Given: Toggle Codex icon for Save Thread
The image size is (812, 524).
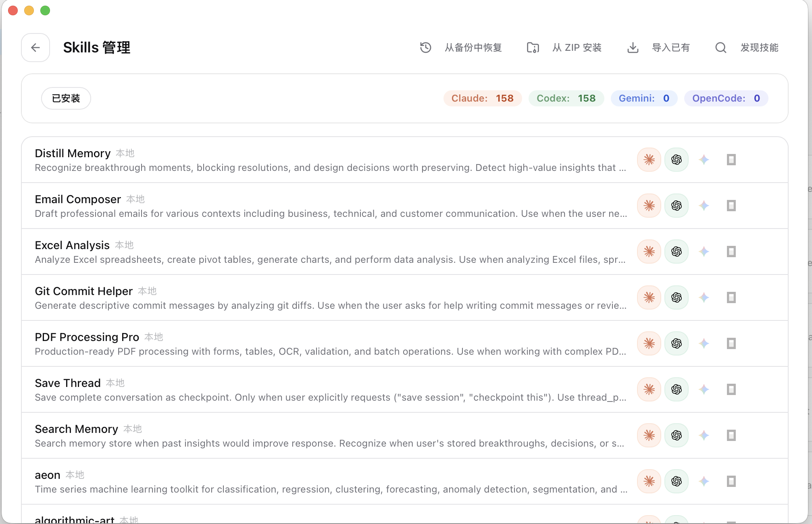Looking at the screenshot, I should tap(677, 389).
